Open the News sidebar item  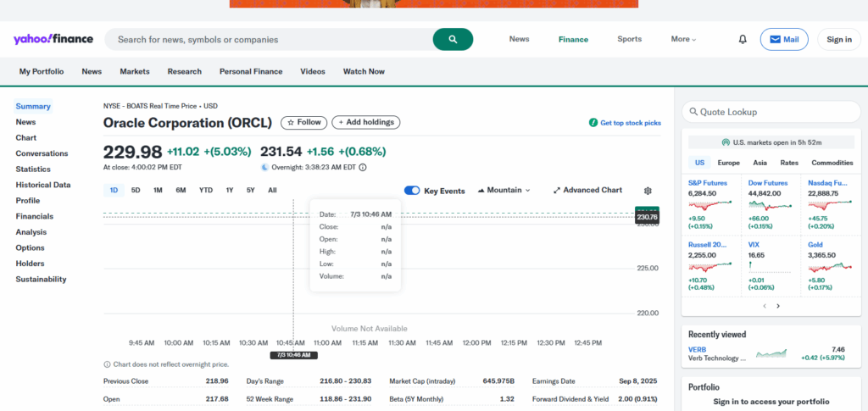tap(25, 122)
